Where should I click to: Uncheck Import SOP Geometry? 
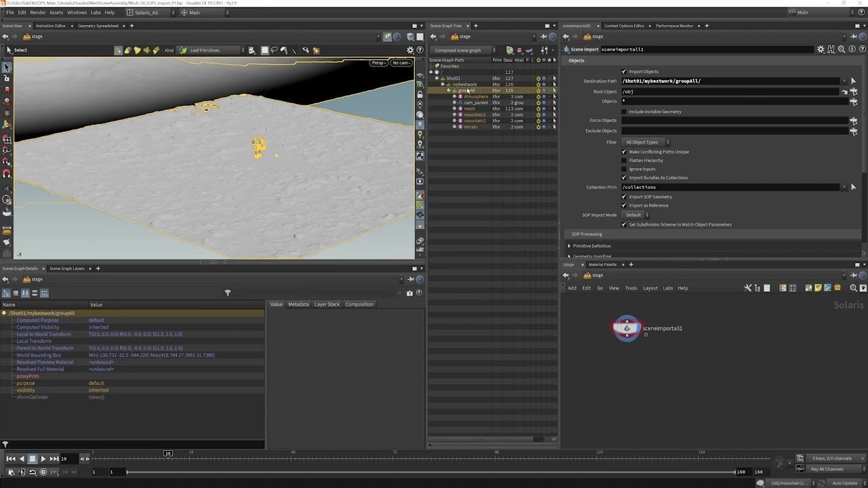(624, 197)
